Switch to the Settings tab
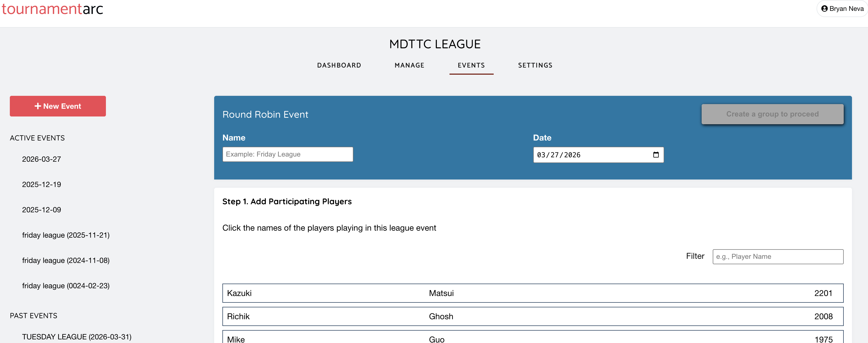Image resolution: width=868 pixels, height=343 pixels. click(x=535, y=65)
